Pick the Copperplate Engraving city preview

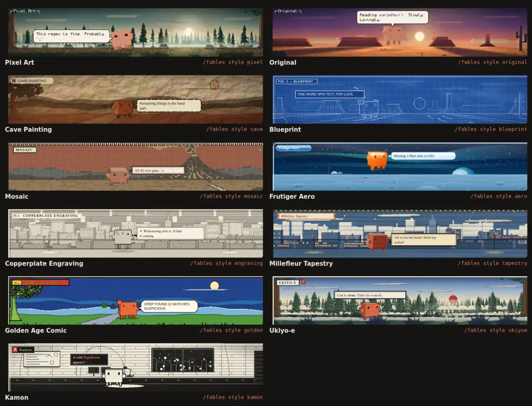[x=135, y=233]
